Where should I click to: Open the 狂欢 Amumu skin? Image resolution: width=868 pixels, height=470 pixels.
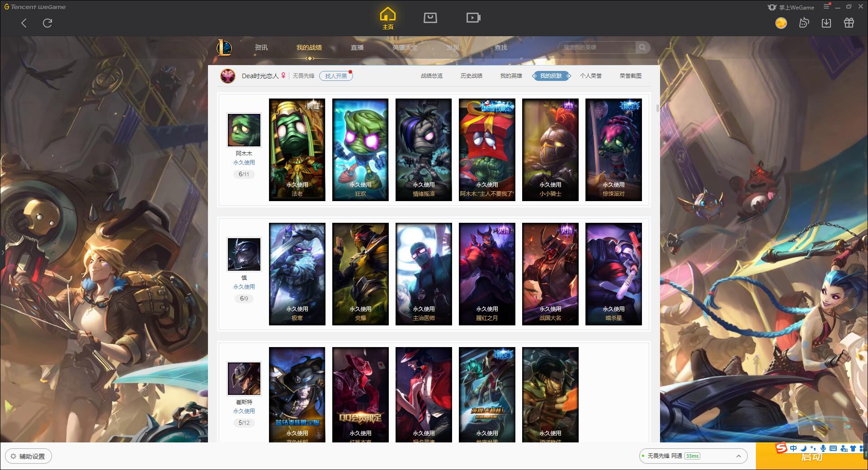[360, 150]
